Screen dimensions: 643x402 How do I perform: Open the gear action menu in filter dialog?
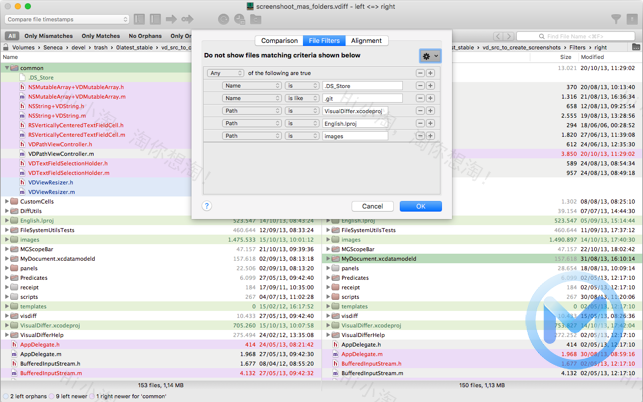[x=430, y=56]
